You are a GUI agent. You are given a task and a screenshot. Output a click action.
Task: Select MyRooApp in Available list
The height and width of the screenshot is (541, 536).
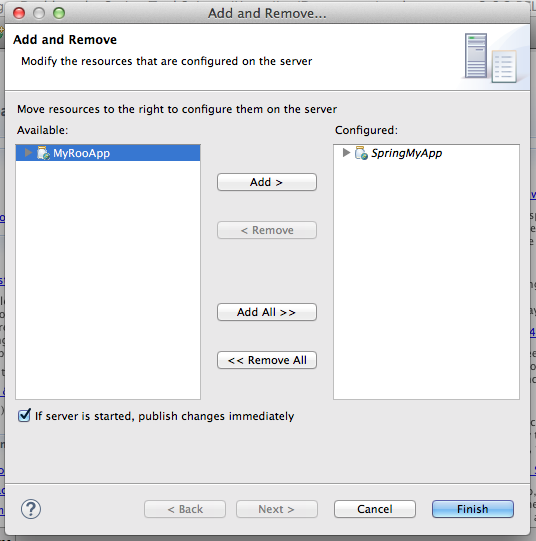click(x=108, y=153)
